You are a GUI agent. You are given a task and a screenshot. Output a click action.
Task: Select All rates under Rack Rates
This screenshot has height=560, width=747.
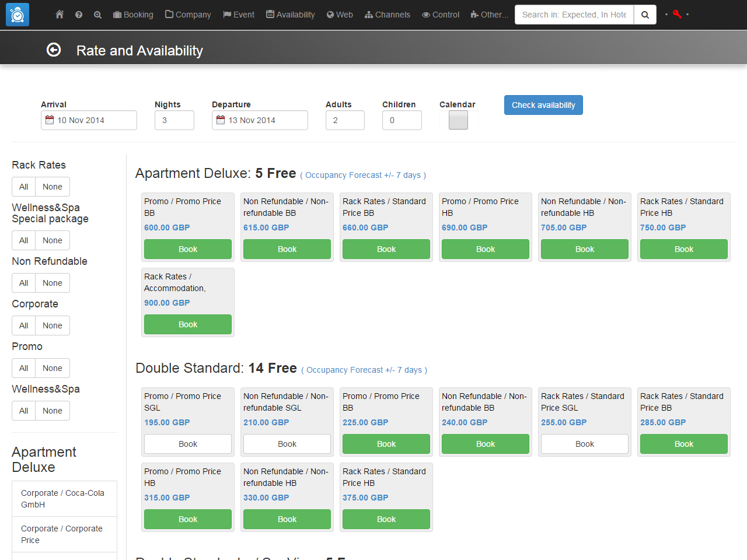coord(23,186)
